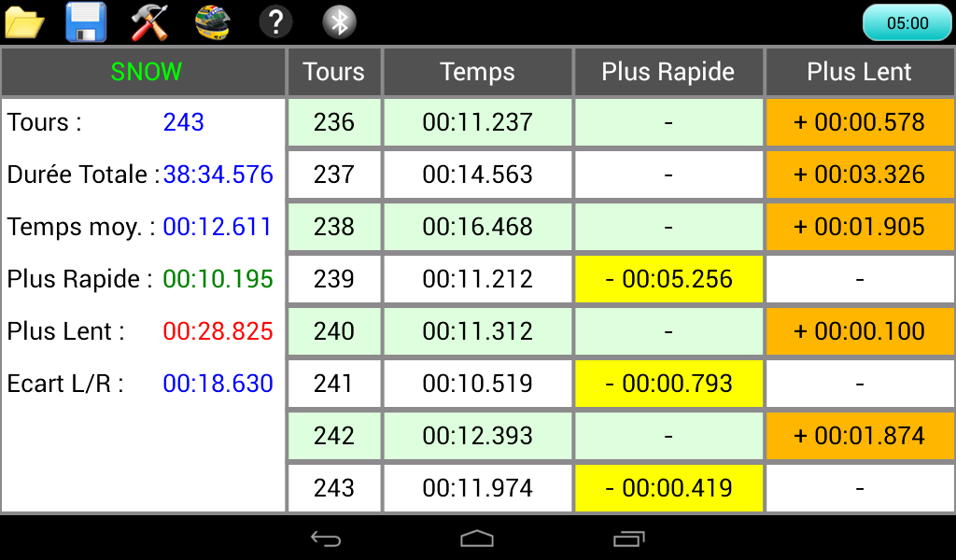
Task: Select lap number 237 cell
Action: [334, 175]
